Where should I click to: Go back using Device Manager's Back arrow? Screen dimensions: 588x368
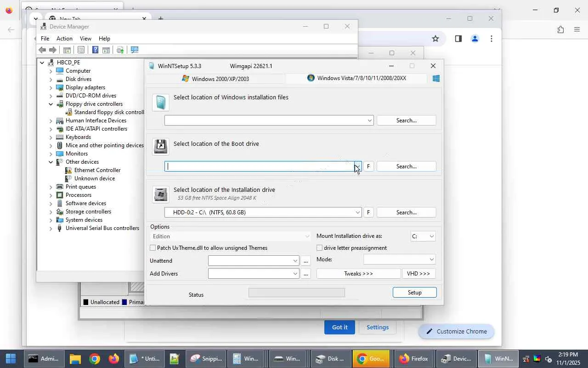click(x=42, y=50)
